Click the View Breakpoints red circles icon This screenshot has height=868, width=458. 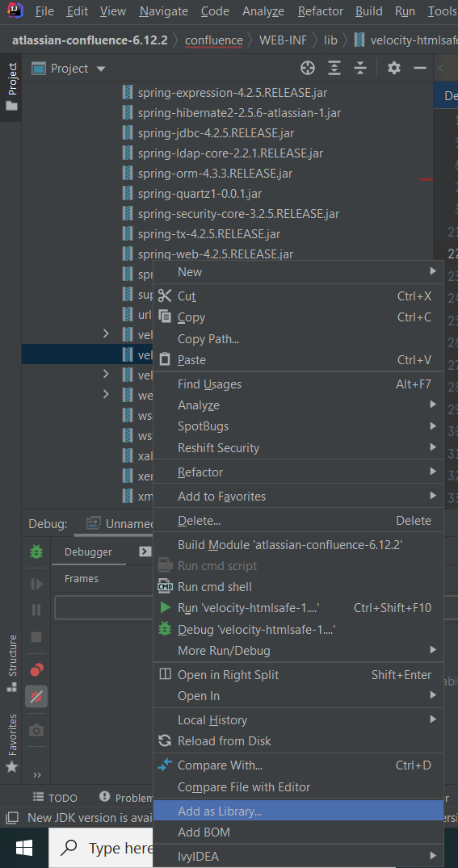36,670
